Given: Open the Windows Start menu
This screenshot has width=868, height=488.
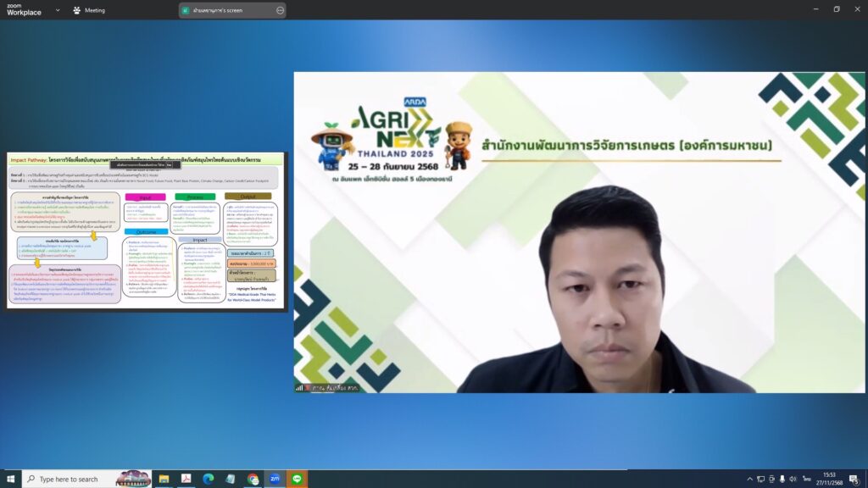Looking at the screenshot, I should [x=11, y=480].
